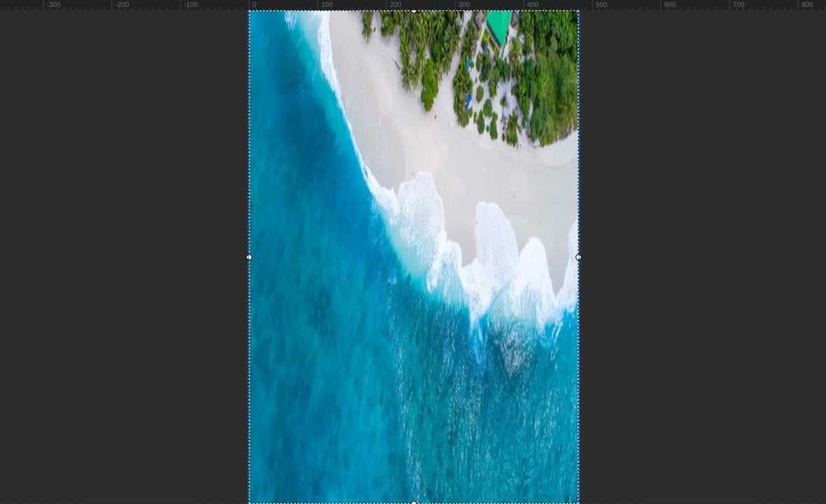The height and width of the screenshot is (504, 826).
Task: Click the ruler mark labeled -100
Action: point(190,5)
